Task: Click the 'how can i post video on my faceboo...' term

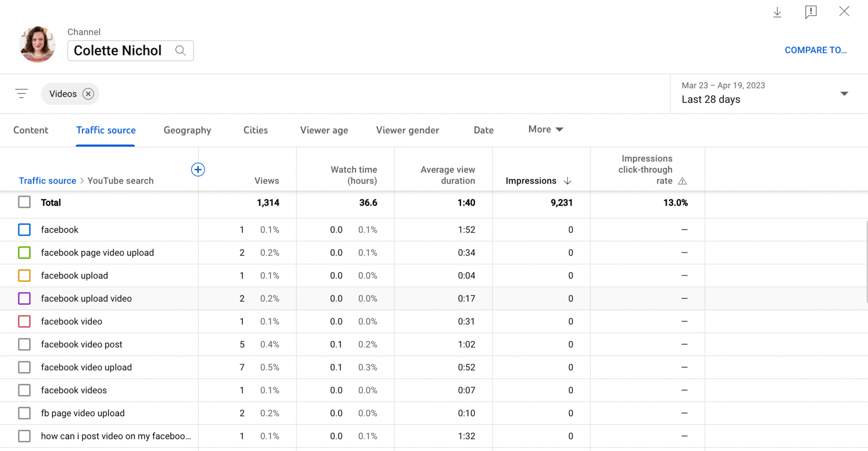Action: (x=116, y=436)
